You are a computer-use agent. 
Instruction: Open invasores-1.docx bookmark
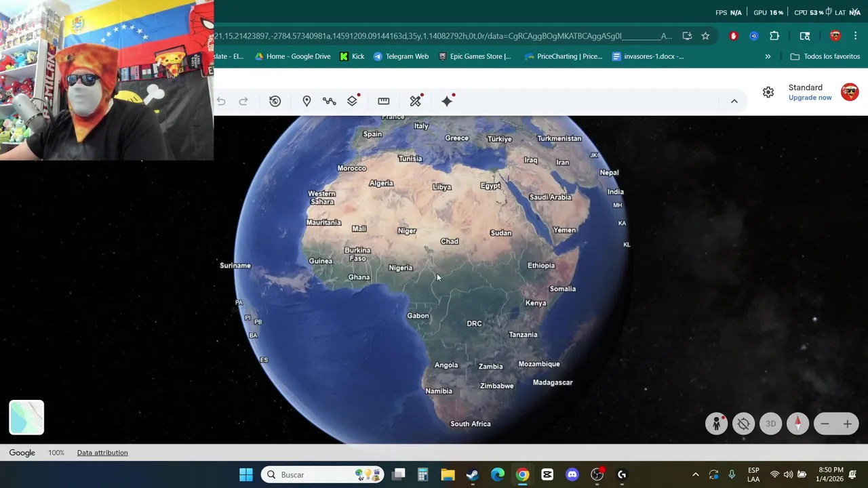point(648,56)
